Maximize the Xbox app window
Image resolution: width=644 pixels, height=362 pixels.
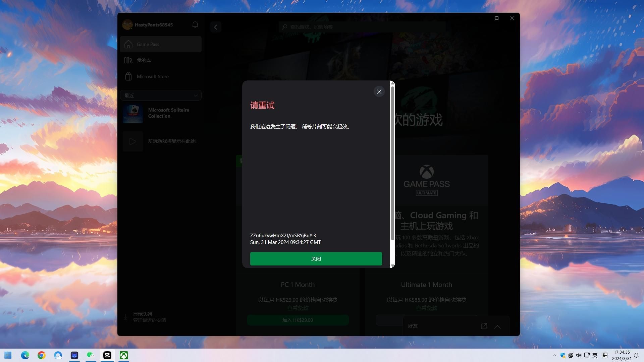pyautogui.click(x=497, y=18)
